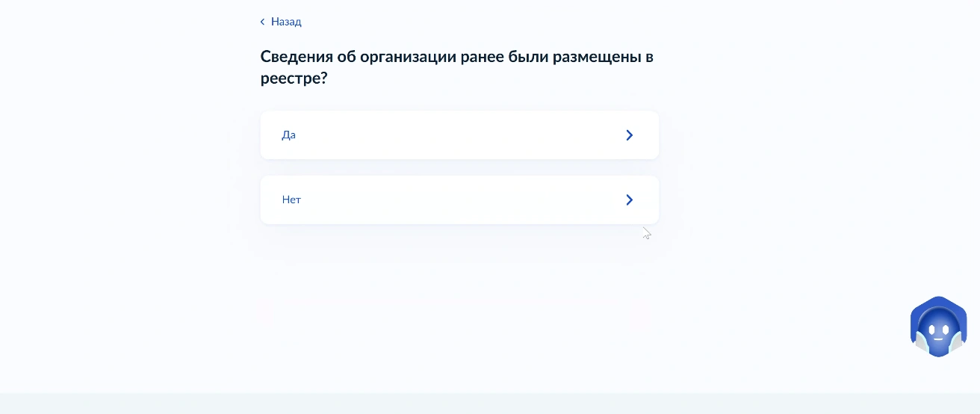Image resolution: width=980 pixels, height=414 pixels.
Task: Launch the blue virtual helper bot
Action: 938,327
